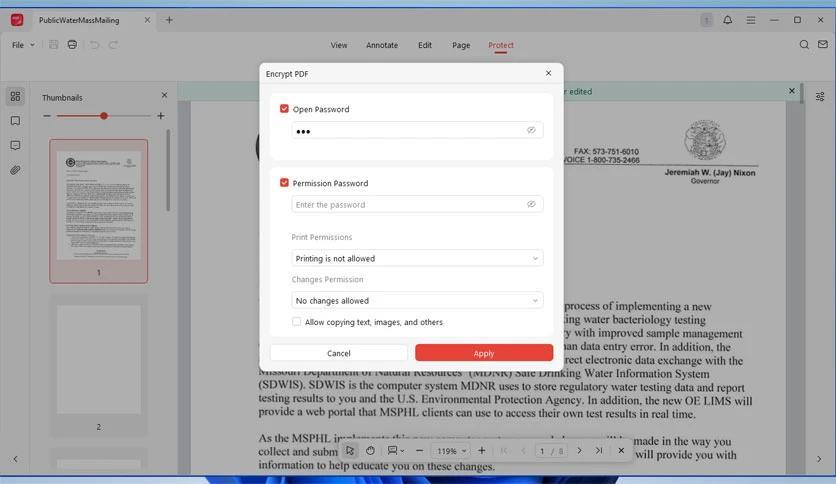Click the Open Password input field
This screenshot has height=484, width=836.
tap(417, 130)
